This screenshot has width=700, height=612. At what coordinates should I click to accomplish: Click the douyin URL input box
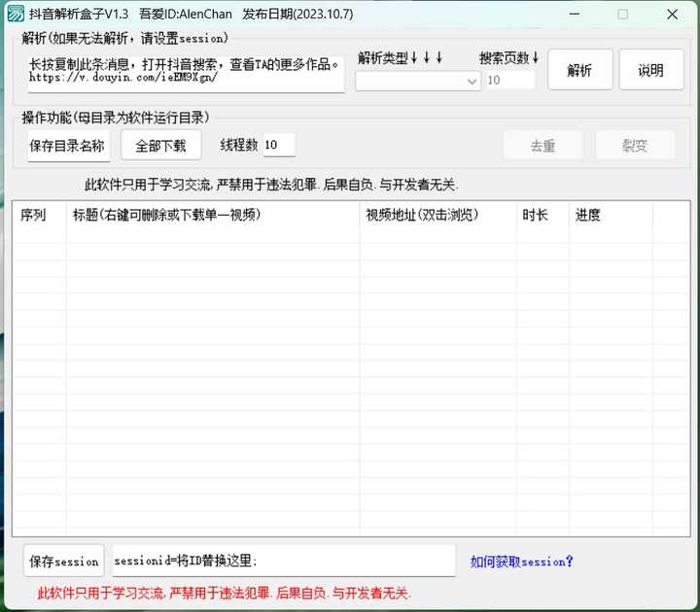pos(186,74)
